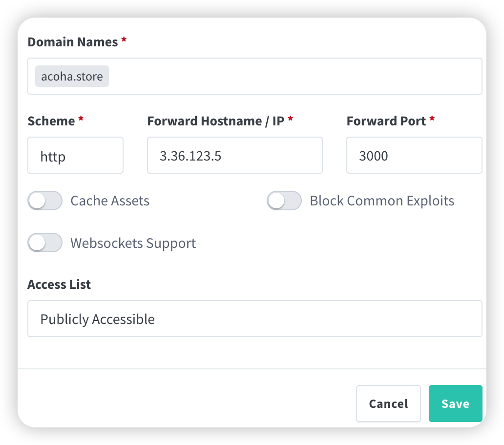504x445 pixels.
Task: Click the Forward Port label
Action: pos(386,121)
